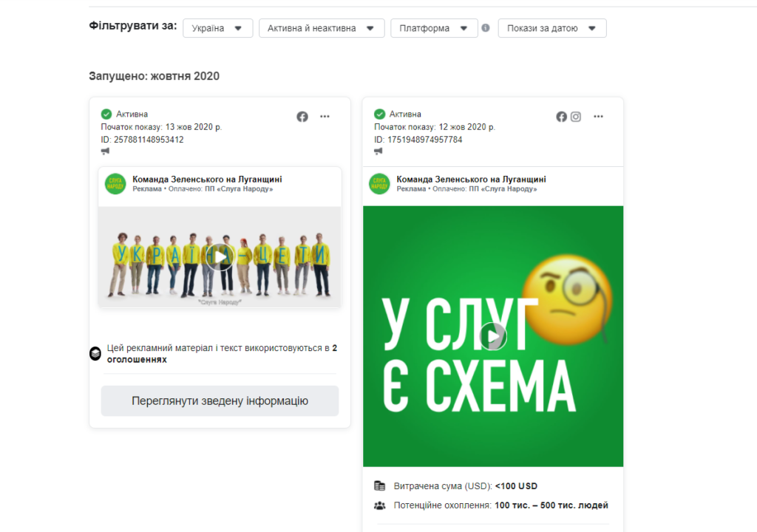
Task: Click the Фільтрувати за: label
Action: point(133,26)
